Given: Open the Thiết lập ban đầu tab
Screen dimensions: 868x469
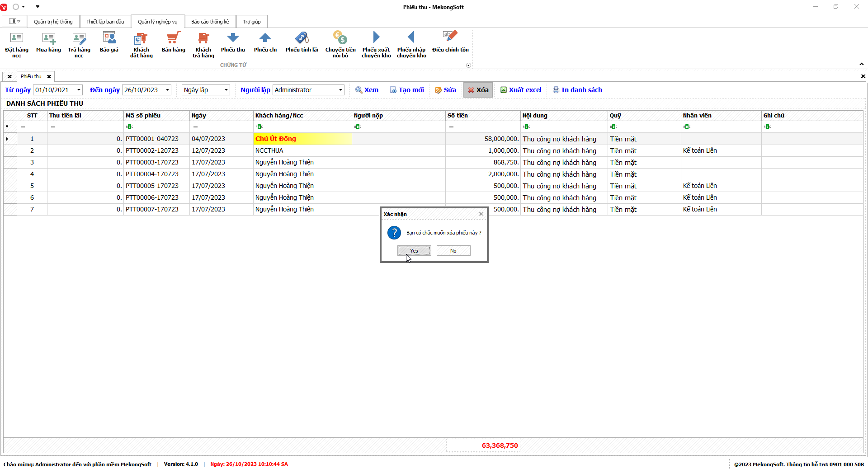Looking at the screenshot, I should pyautogui.click(x=105, y=22).
